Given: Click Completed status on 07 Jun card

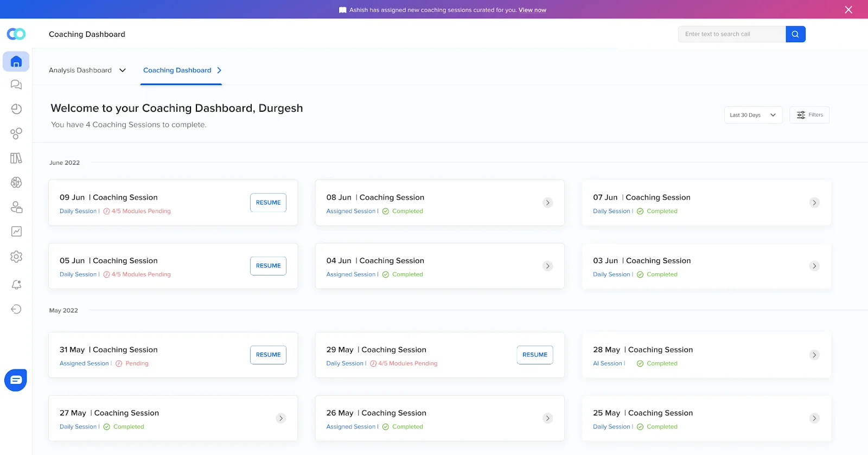Looking at the screenshot, I should coord(662,212).
